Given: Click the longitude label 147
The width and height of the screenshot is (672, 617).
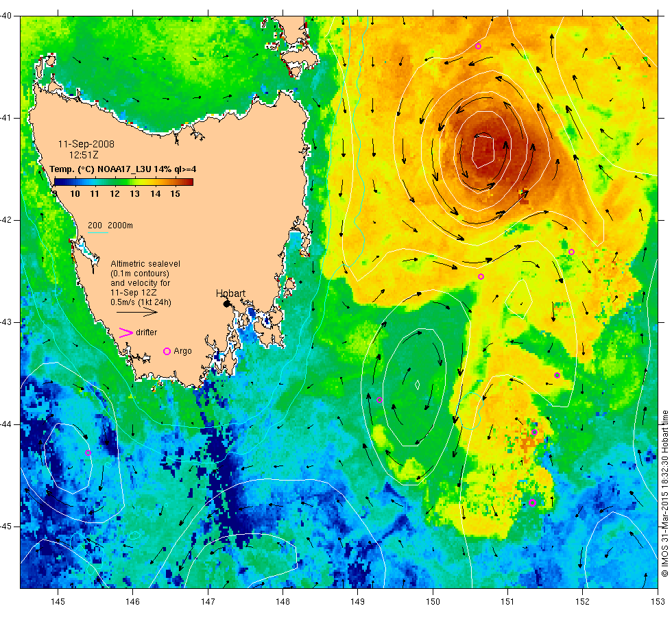Looking at the screenshot, I should pyautogui.click(x=208, y=602).
